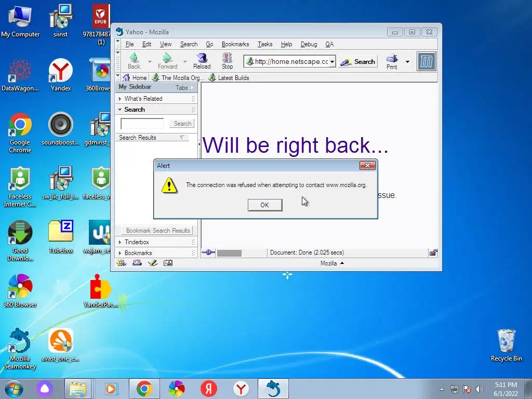Click the sidebar search text field

coord(142,124)
